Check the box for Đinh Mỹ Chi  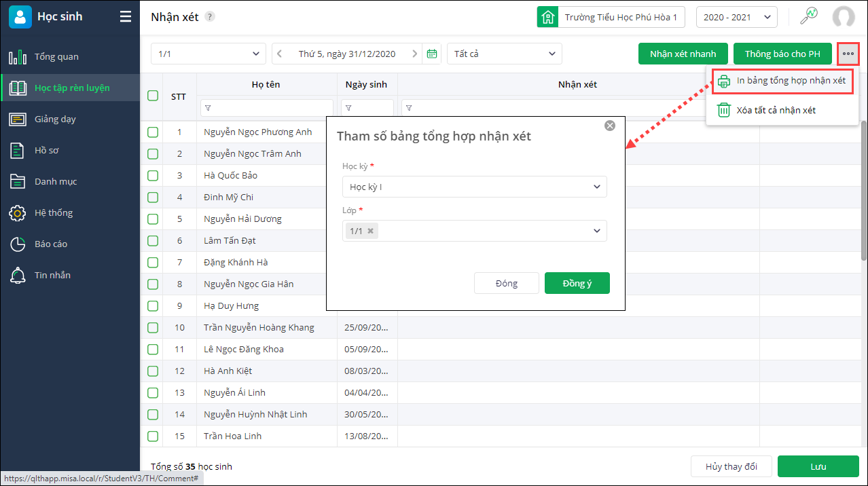pyautogui.click(x=153, y=197)
